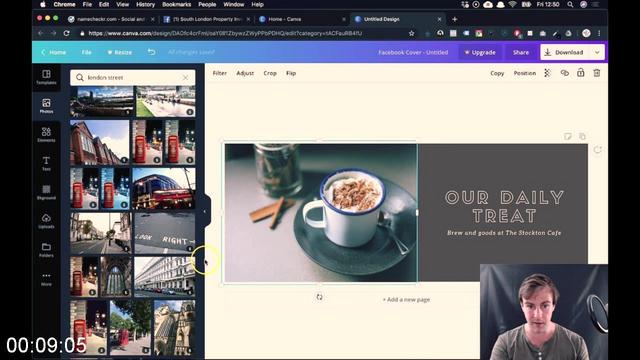This screenshot has height=360, width=640.
Task: Open the Text sidebar panel
Action: pyautogui.click(x=46, y=163)
